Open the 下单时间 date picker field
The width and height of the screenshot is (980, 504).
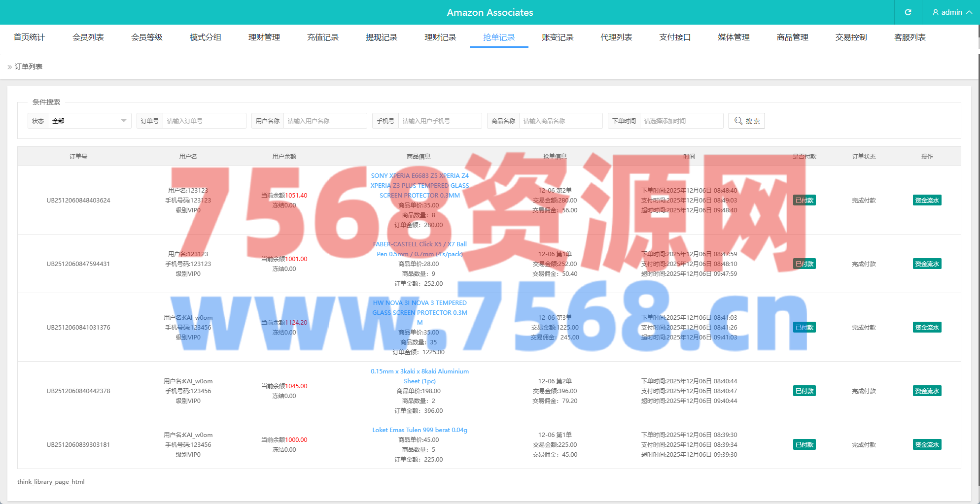click(681, 121)
